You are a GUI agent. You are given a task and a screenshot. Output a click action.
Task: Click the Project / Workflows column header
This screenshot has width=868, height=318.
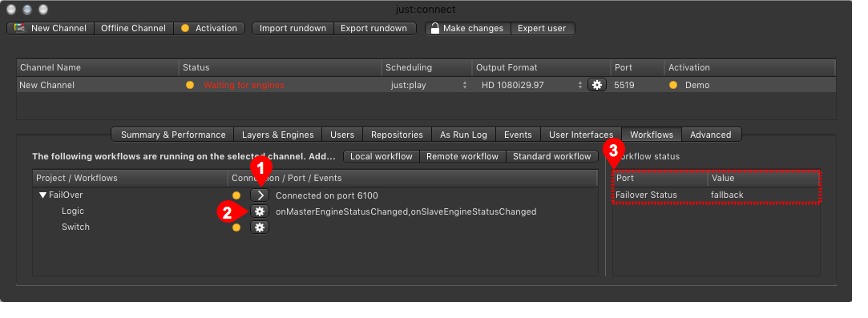coord(130,178)
